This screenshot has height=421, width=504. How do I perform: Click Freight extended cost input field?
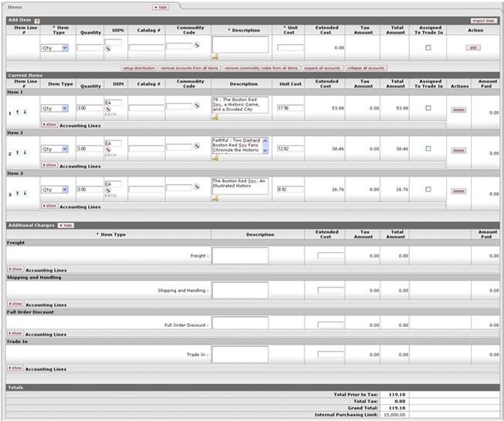coord(330,256)
